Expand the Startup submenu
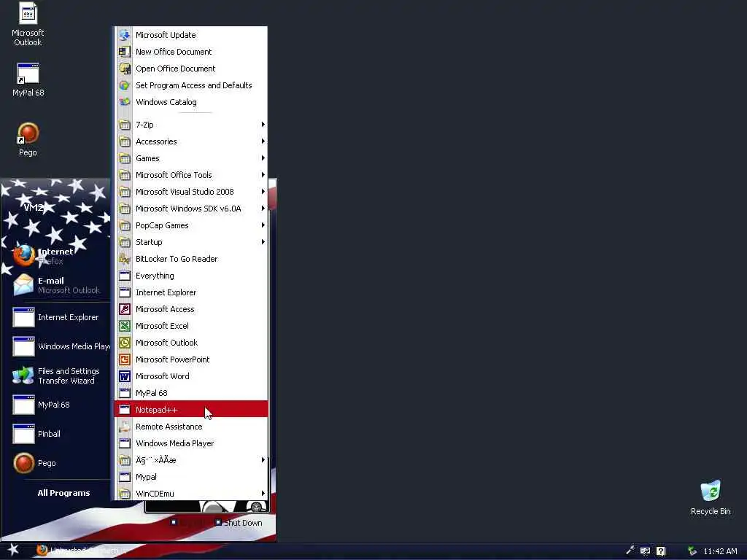Viewport: 747px width, 560px height. 190,242
